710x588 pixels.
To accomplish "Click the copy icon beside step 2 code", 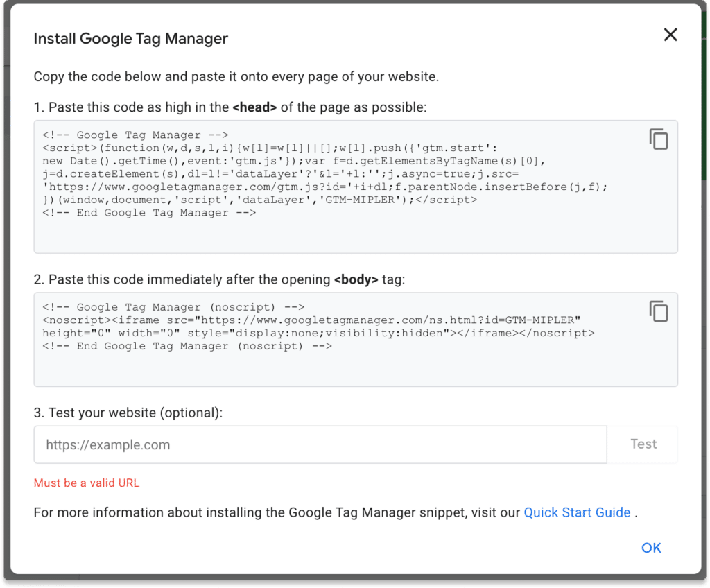I will pos(658,311).
